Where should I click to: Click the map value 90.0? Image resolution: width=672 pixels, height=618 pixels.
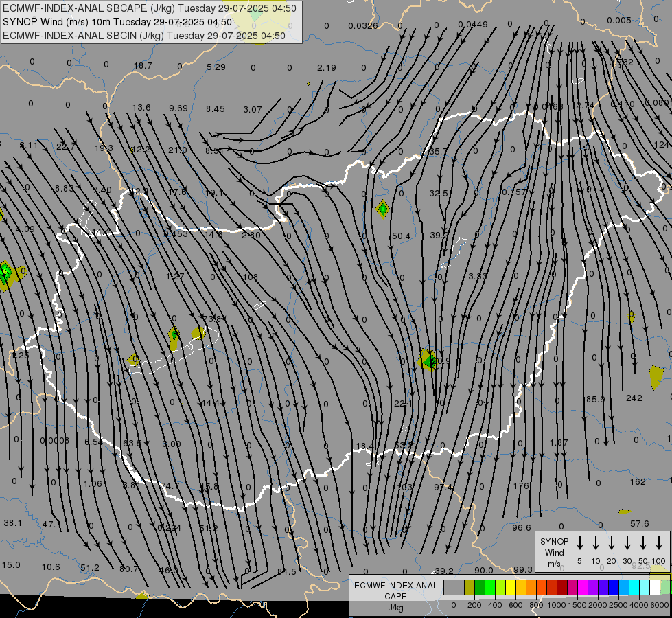coord(484,571)
